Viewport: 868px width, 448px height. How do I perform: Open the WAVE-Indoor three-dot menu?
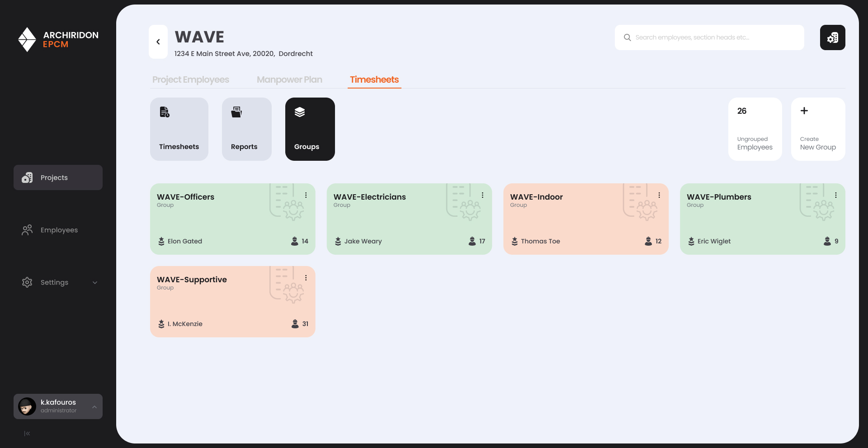[x=659, y=195]
